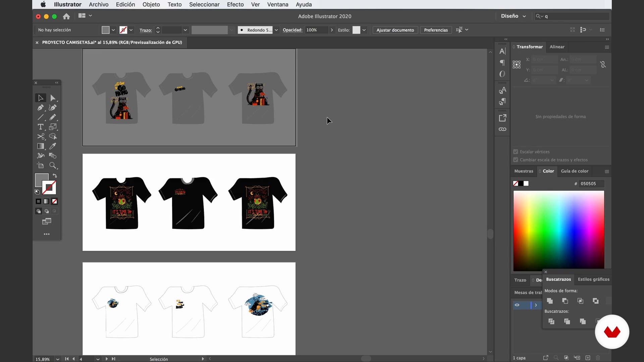Select the Gradient tool
The width and height of the screenshot is (644, 362).
click(41, 146)
